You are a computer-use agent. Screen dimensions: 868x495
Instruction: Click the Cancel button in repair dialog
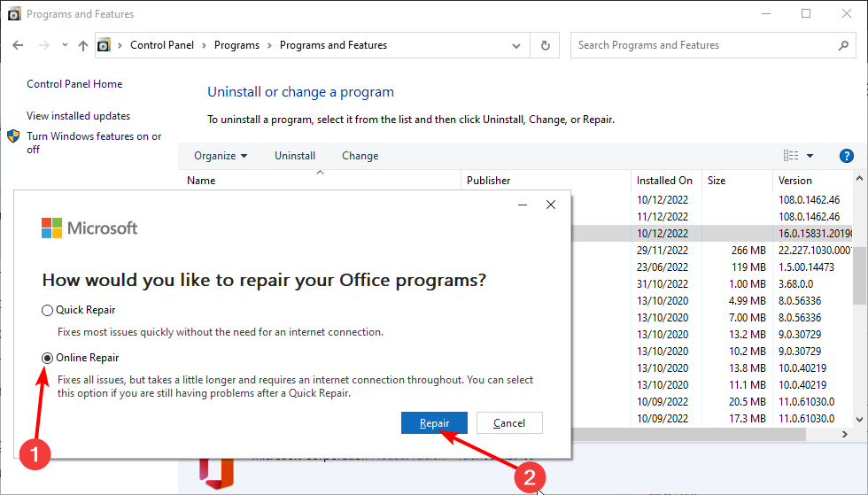click(509, 423)
